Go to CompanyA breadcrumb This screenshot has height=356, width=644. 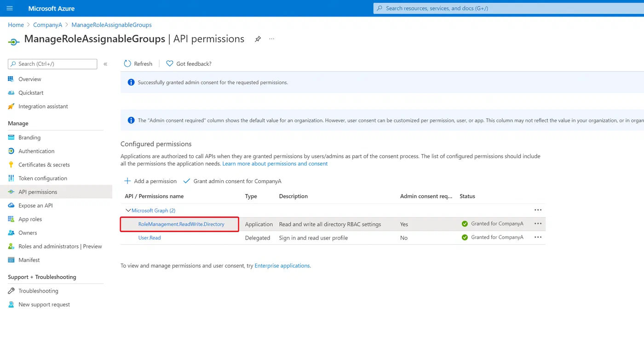47,25
